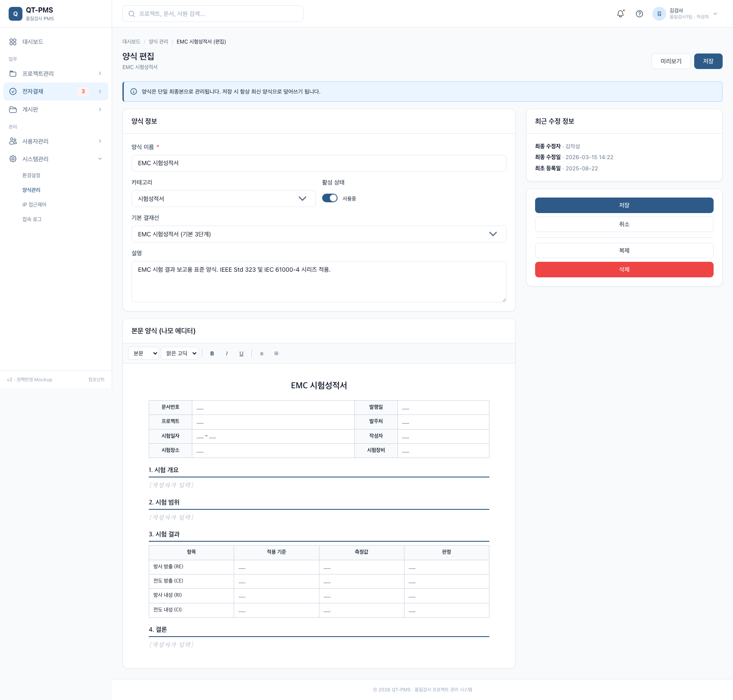Toggle italic formatting in the editor toolbar

[x=227, y=353]
